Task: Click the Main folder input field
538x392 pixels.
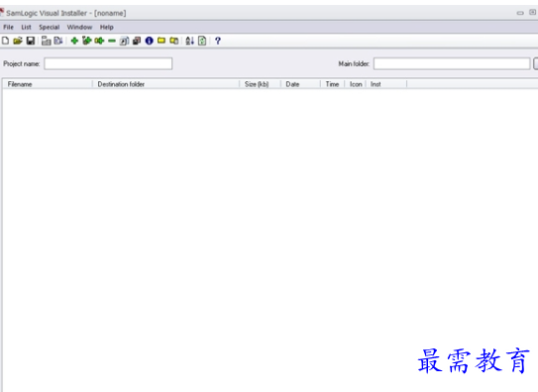Action: [x=452, y=63]
